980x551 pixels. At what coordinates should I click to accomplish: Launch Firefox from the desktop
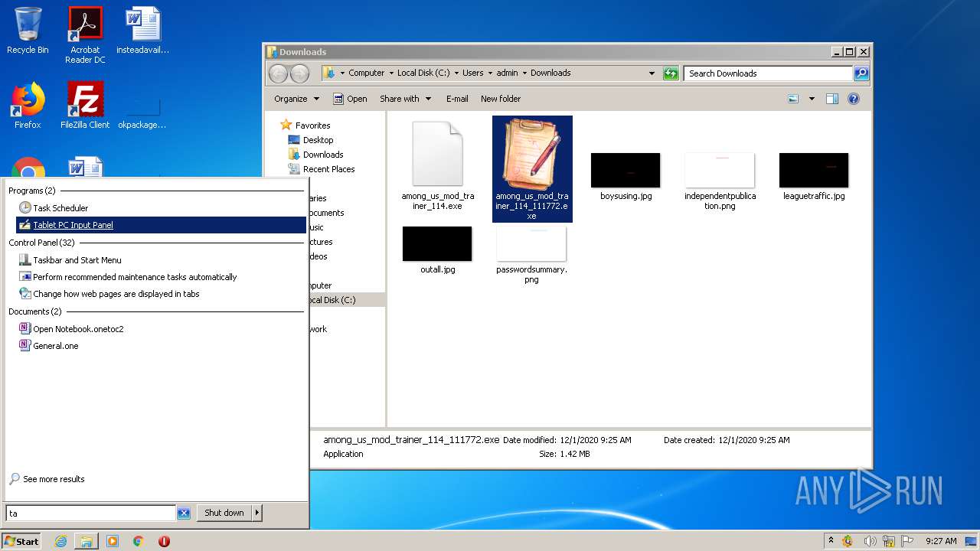[x=28, y=106]
